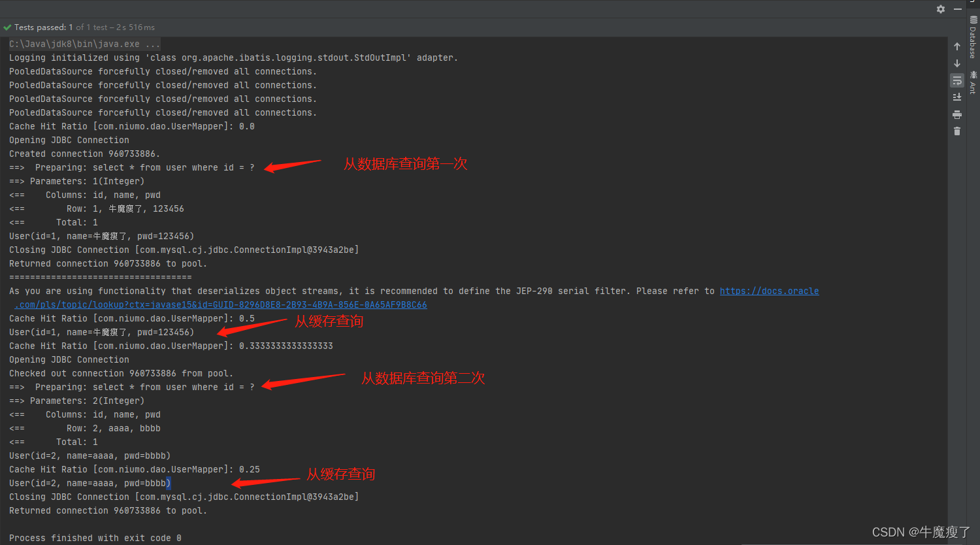Select the 'Parameters: 1(Integer)' line
Image resolution: width=980 pixels, height=545 pixels.
76,181
